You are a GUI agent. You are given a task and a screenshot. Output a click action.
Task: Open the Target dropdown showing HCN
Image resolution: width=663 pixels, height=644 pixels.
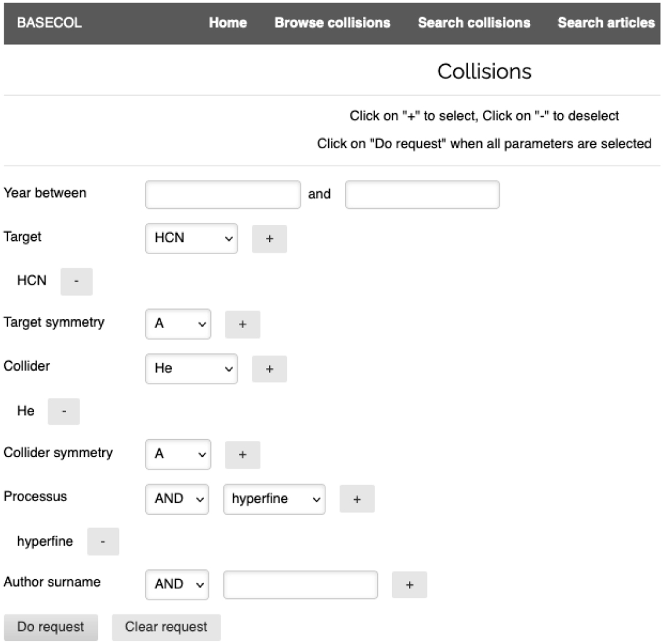tap(191, 239)
